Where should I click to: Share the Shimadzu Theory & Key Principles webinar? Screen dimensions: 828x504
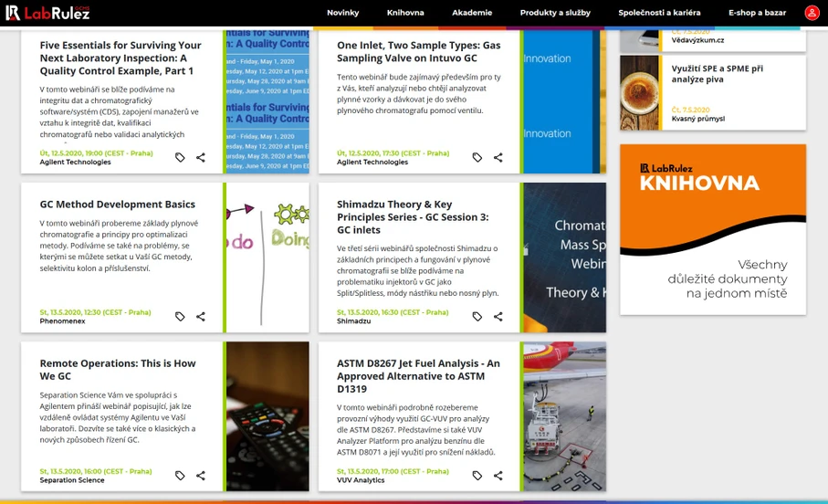tap(498, 317)
